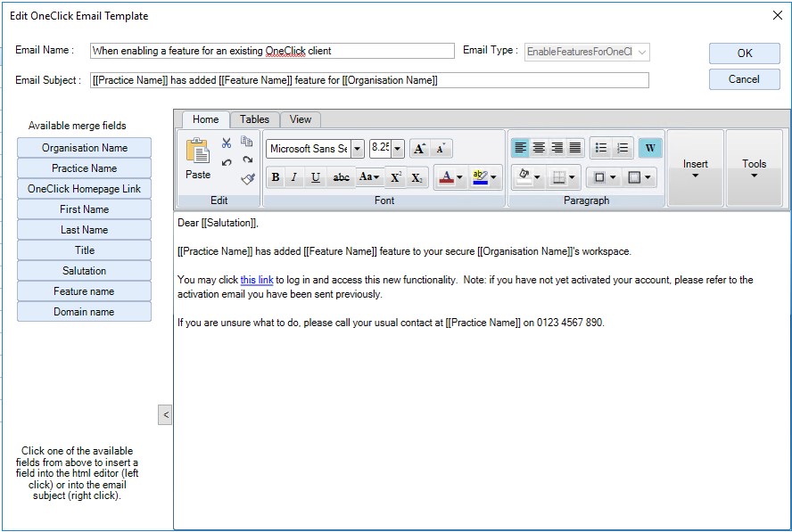Center align the paragraph
The height and width of the screenshot is (532, 792).
(x=539, y=148)
